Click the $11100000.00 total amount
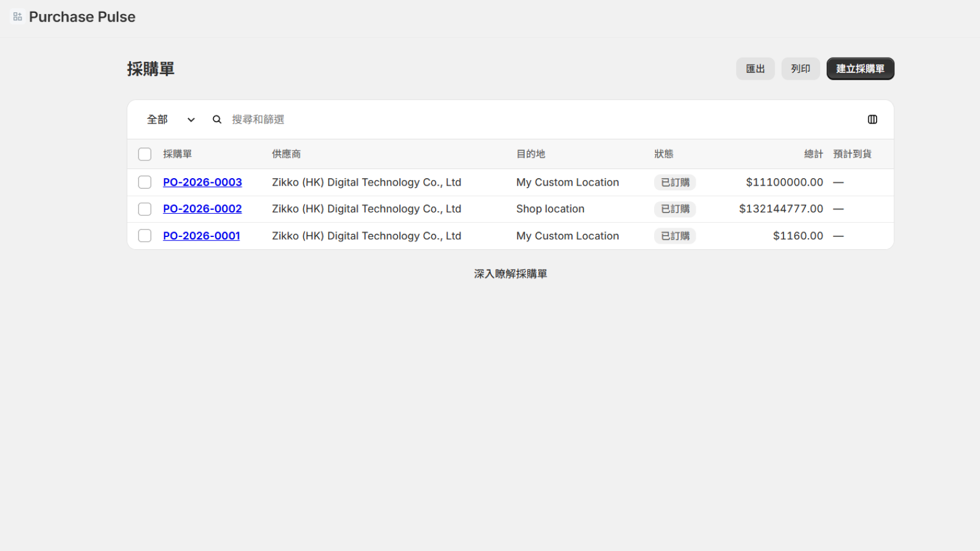The width and height of the screenshot is (980, 551). tap(785, 182)
